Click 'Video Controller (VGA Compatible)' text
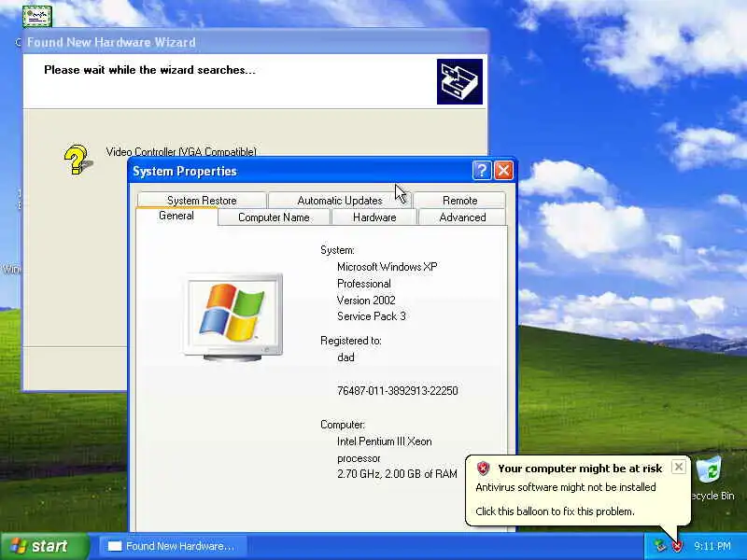747x560 pixels. pyautogui.click(x=181, y=152)
